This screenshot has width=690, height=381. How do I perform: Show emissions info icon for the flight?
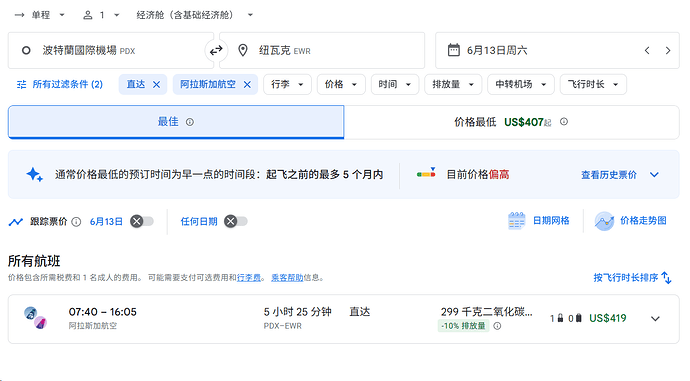[497, 326]
